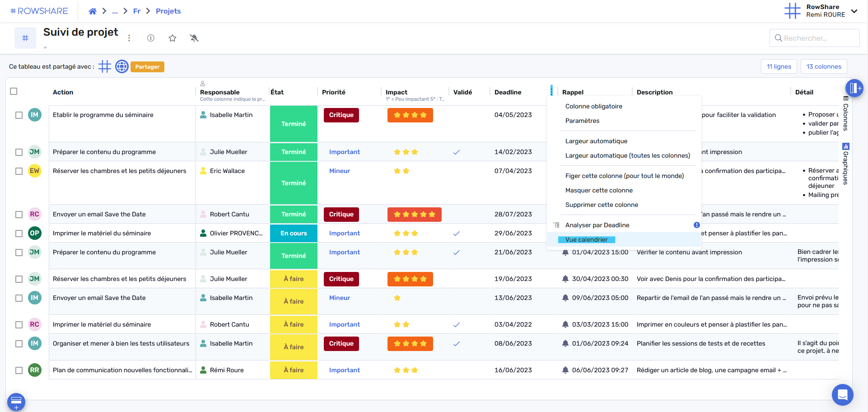868x412 pixels.
Task: Open the Graphiques side panel
Action: point(846,164)
